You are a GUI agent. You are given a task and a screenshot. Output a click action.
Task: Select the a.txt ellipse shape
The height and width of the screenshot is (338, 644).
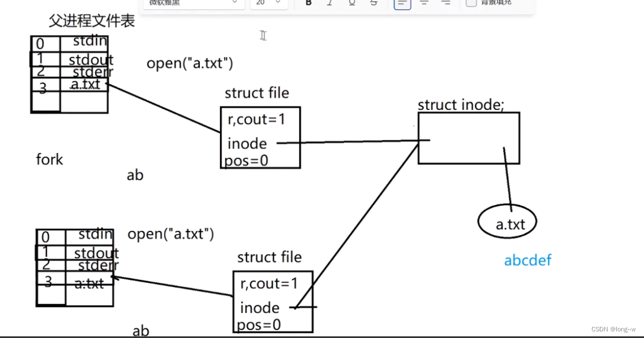pyautogui.click(x=506, y=222)
